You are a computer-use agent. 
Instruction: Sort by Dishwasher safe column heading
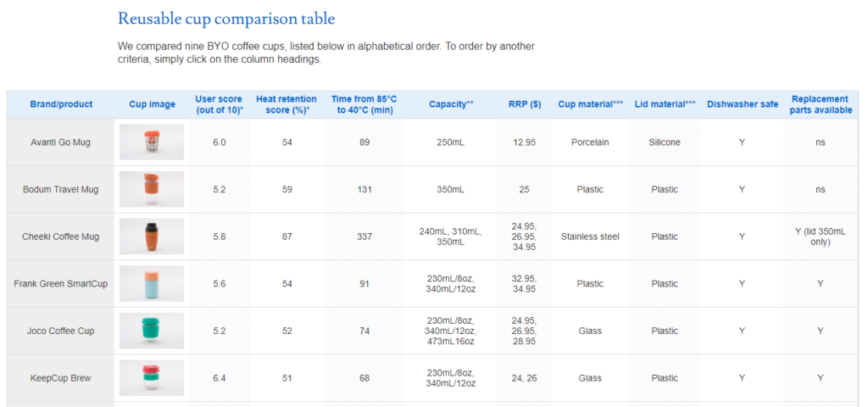[742, 104]
